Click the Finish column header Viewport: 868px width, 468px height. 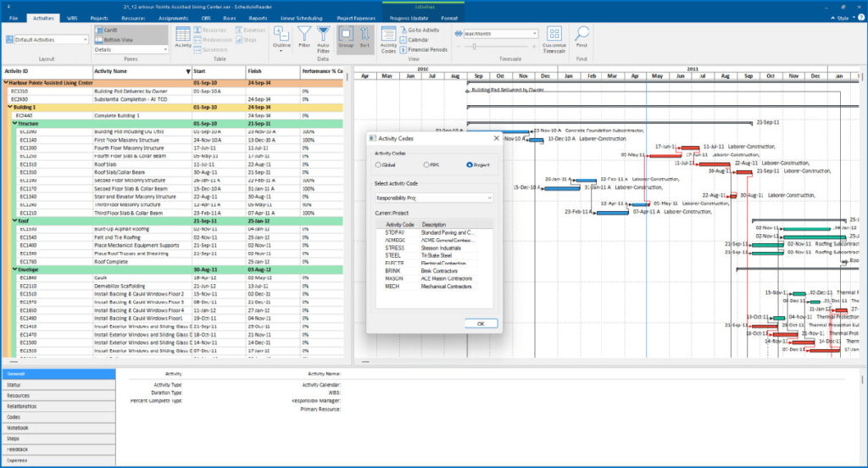(x=272, y=71)
